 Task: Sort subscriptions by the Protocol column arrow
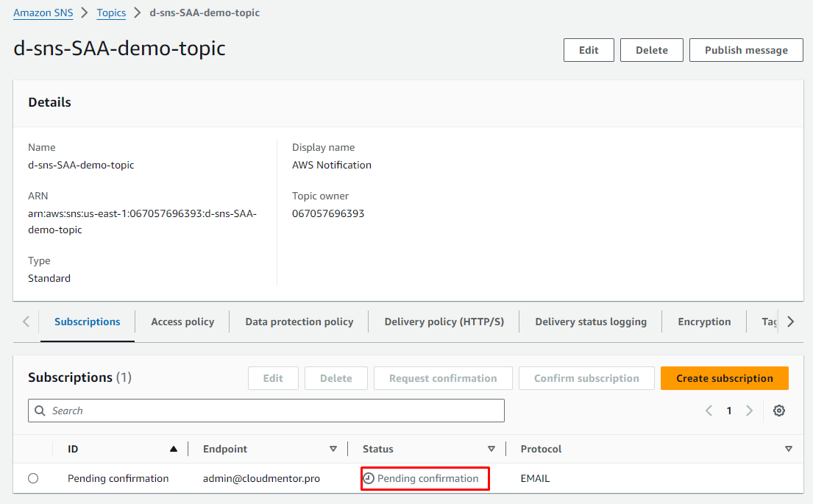click(x=789, y=449)
